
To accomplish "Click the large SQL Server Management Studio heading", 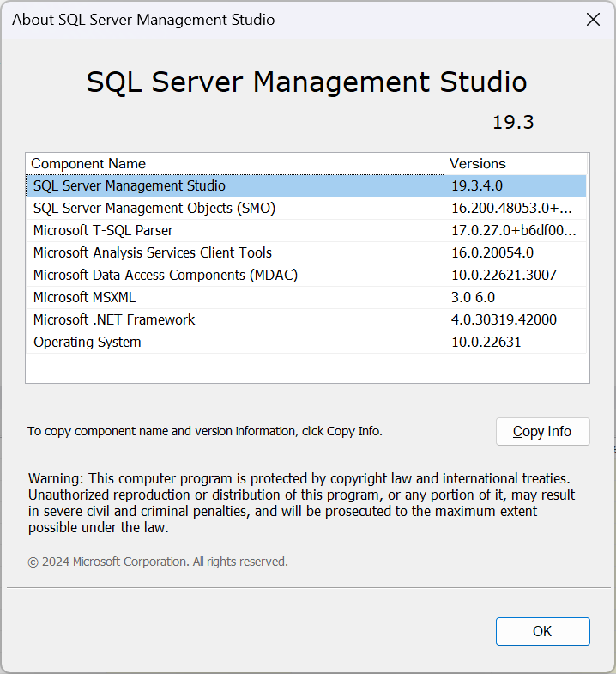I will click(x=306, y=82).
